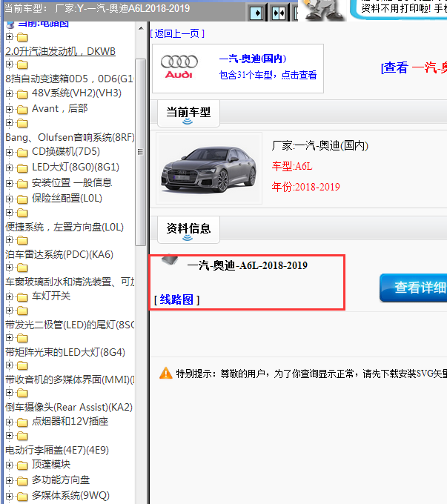
Task: Click folder icon beside 多功能方向盘
Action: click(22, 481)
